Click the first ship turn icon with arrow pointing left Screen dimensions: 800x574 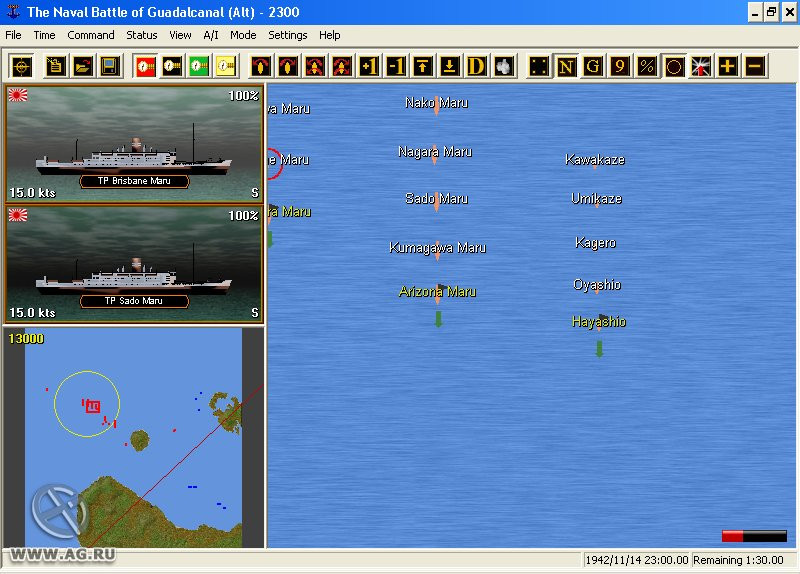pyautogui.click(x=261, y=66)
